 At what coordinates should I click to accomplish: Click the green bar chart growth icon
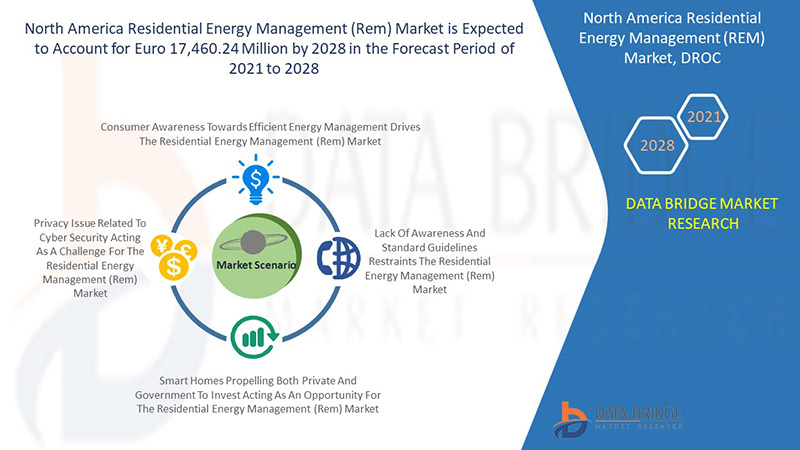(256, 336)
